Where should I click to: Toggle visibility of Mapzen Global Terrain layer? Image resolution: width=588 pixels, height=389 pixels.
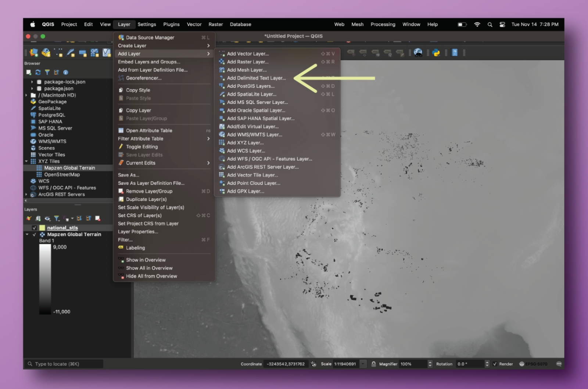click(34, 235)
